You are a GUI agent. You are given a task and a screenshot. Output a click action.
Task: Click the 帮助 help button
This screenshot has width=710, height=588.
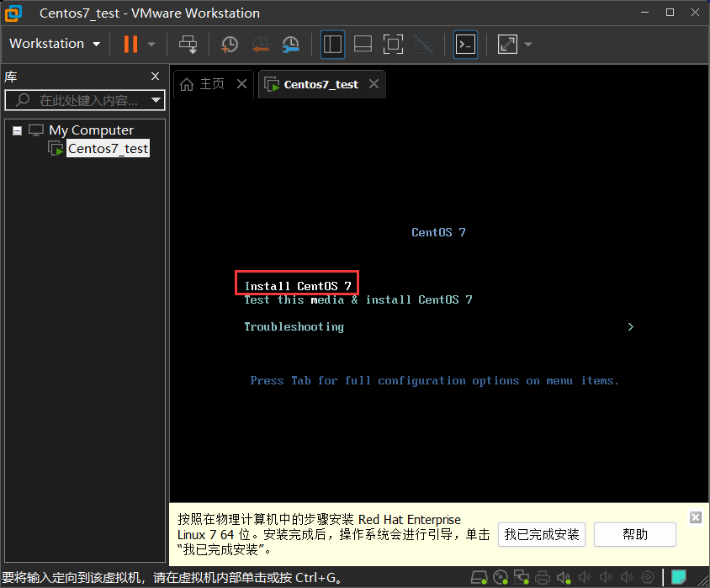coord(635,534)
